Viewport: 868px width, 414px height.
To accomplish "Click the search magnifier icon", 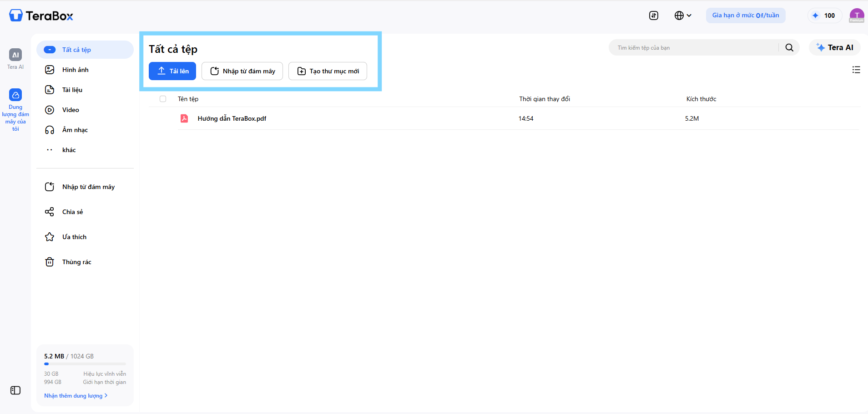I will point(789,47).
